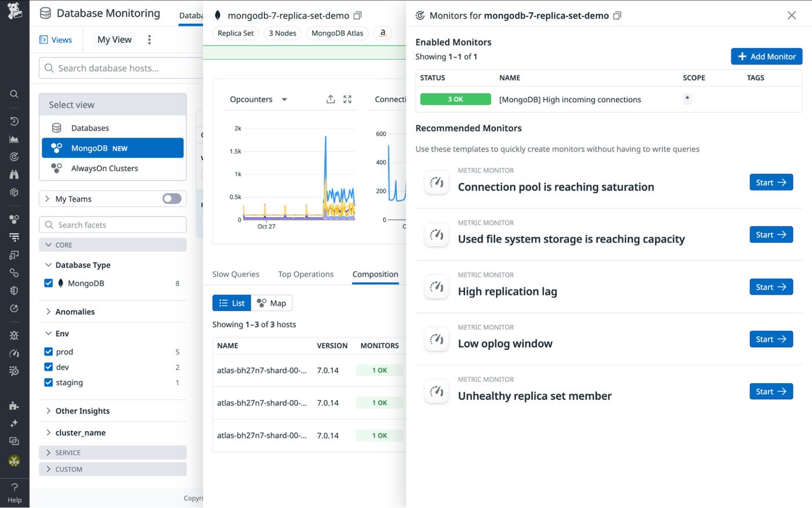
Task: Click the Datadog logo at top left
Action: point(14,10)
